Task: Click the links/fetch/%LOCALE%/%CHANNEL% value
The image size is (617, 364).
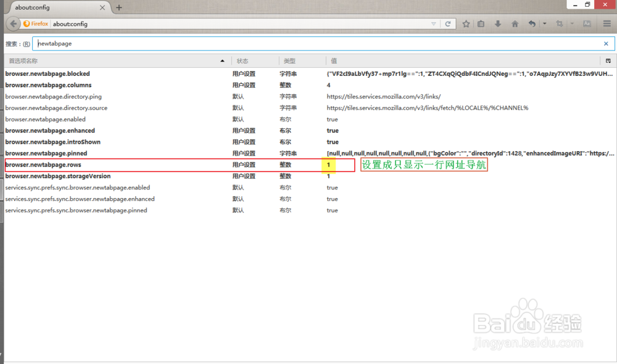Action: point(428,108)
